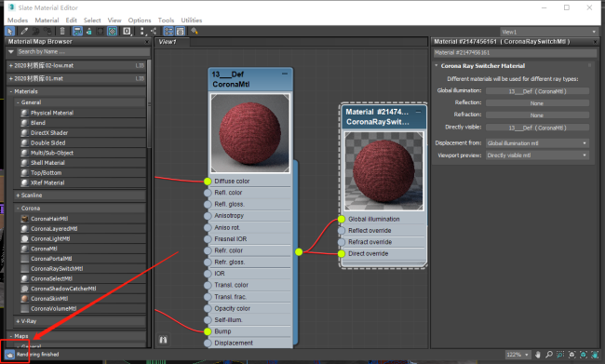This screenshot has width=605, height=364.
Task: Click CoronaRaySwitchMtl node preview sphere
Action: click(x=383, y=171)
